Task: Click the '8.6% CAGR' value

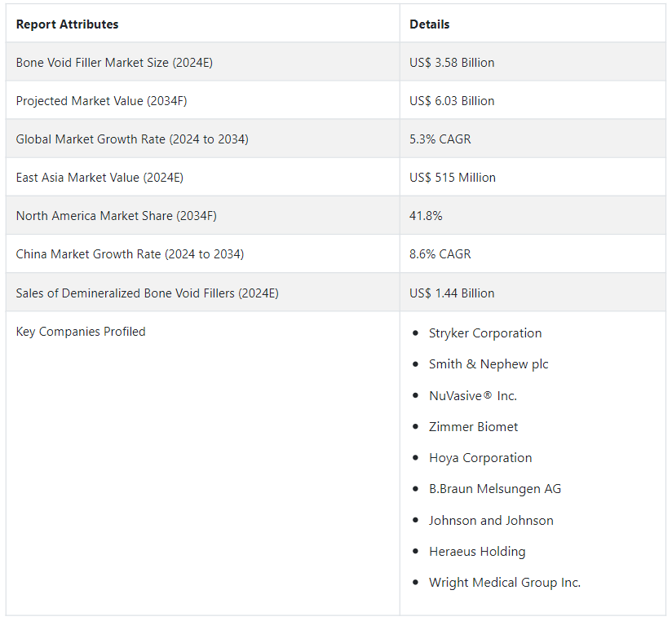Action: (440, 254)
